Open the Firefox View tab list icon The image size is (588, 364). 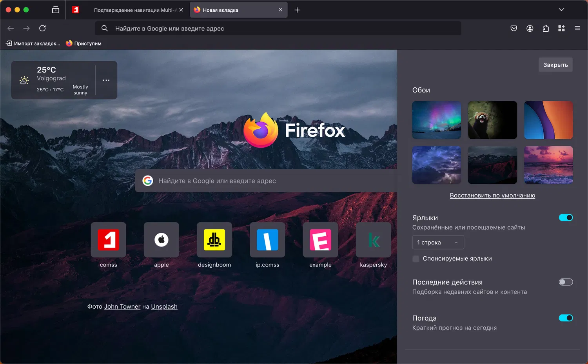tap(56, 10)
